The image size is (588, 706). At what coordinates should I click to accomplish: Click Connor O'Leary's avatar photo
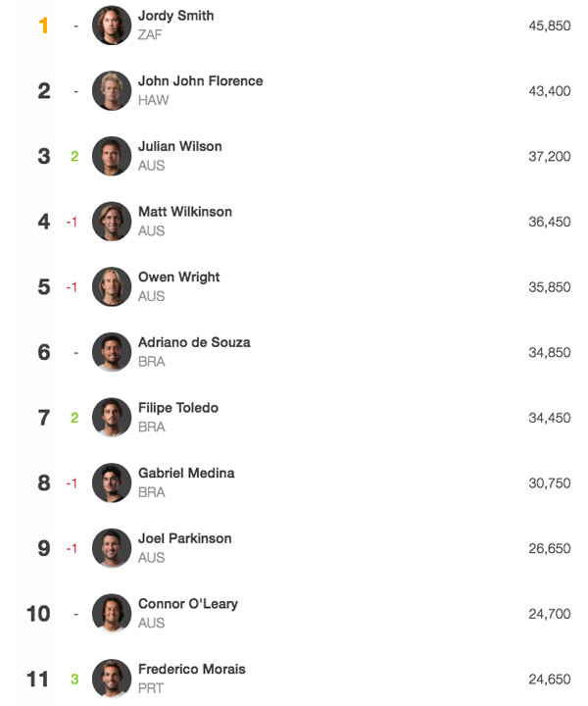click(x=112, y=613)
